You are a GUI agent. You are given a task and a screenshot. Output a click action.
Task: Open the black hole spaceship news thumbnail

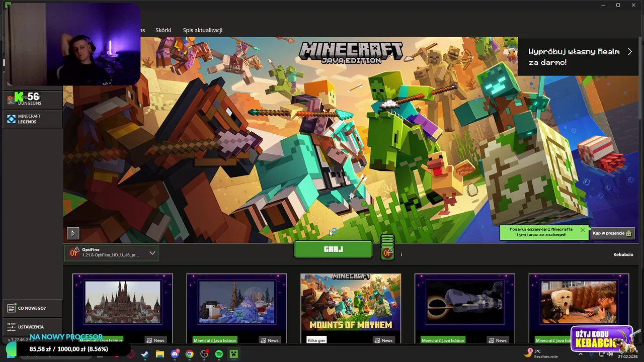464,302
